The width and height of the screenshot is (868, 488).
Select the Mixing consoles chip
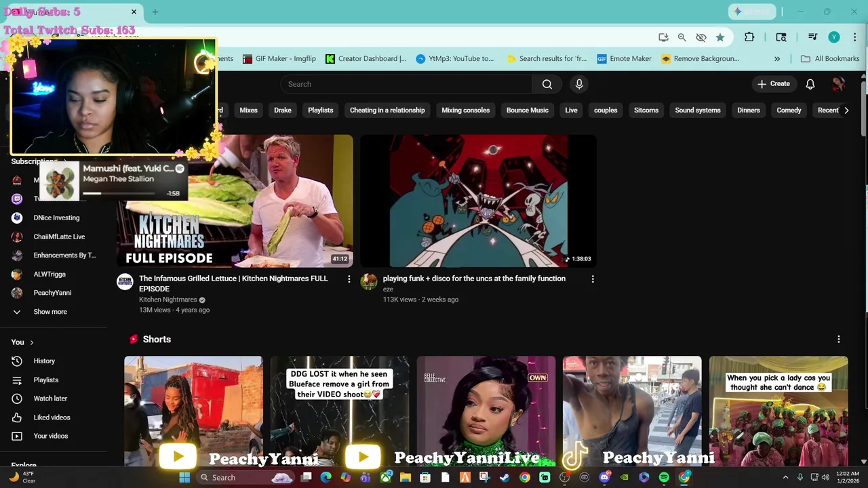[x=466, y=110]
